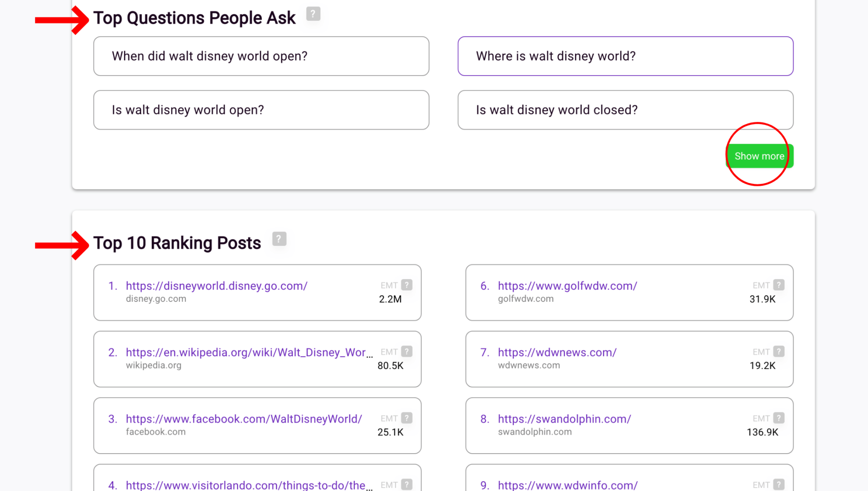Click the EMT help icon for wdwinfo.com

tap(779, 484)
